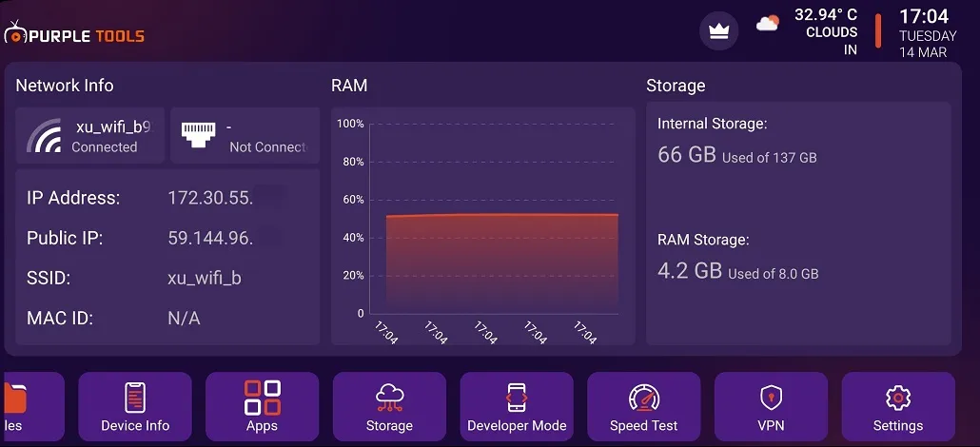Click the MAC ID label
980x447 pixels.
(60, 319)
